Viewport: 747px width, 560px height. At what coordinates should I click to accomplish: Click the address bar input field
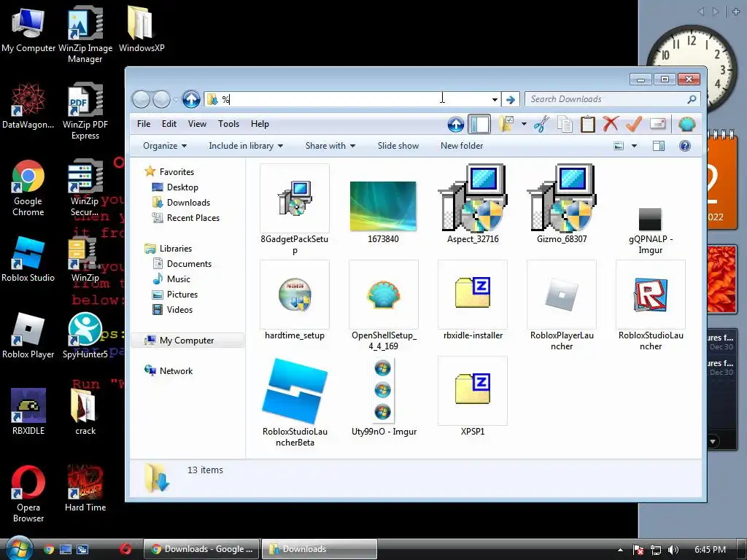(352, 99)
